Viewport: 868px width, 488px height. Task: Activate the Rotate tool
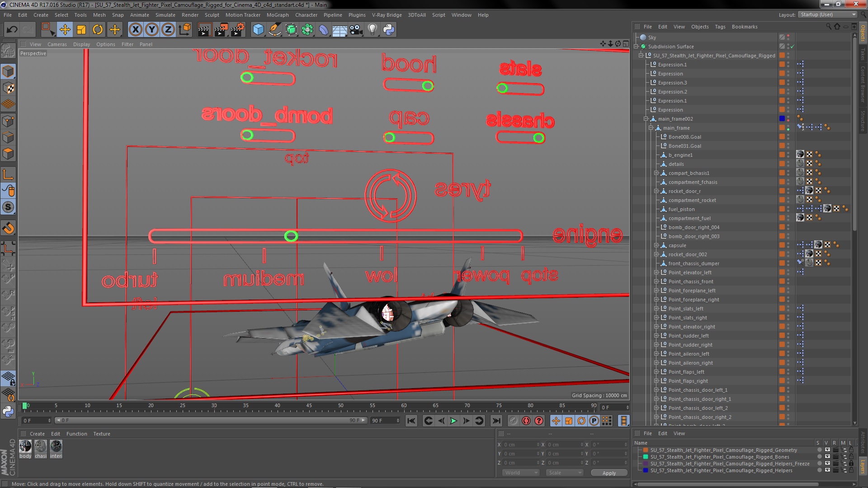pos(98,30)
